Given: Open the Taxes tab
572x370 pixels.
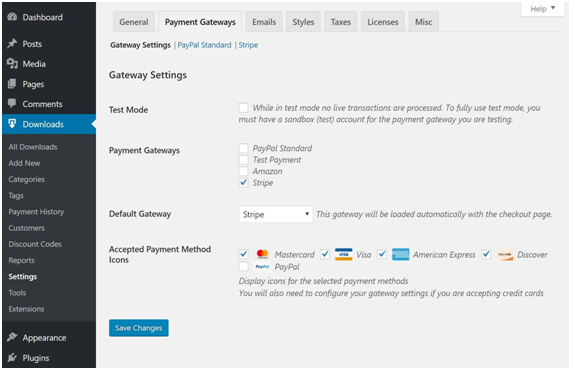Looking at the screenshot, I should 341,22.
